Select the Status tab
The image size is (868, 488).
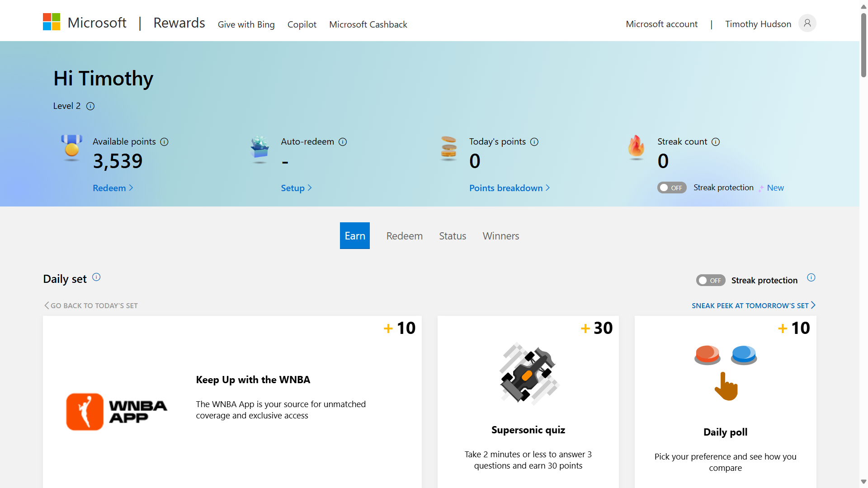[x=453, y=235]
